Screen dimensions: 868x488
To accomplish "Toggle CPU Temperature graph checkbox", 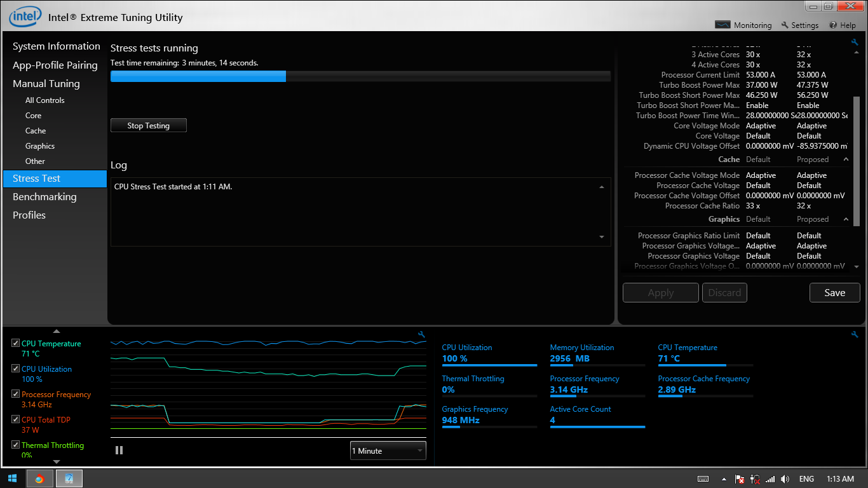I will [x=15, y=343].
